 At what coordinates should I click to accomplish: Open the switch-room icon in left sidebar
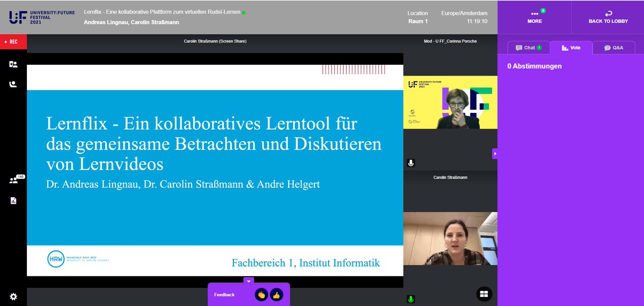13,64
